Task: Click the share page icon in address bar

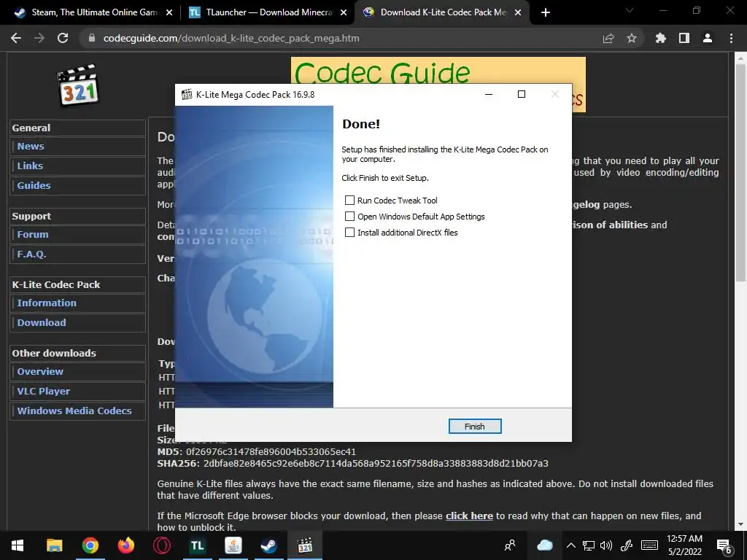Action: pos(608,38)
